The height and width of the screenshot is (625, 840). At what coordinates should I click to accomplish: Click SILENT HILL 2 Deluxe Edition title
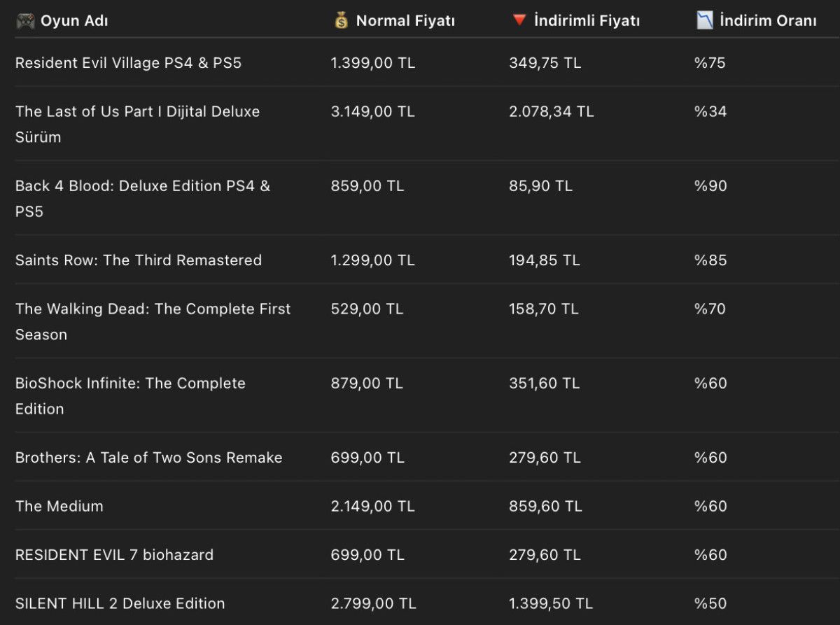pyautogui.click(x=120, y=603)
